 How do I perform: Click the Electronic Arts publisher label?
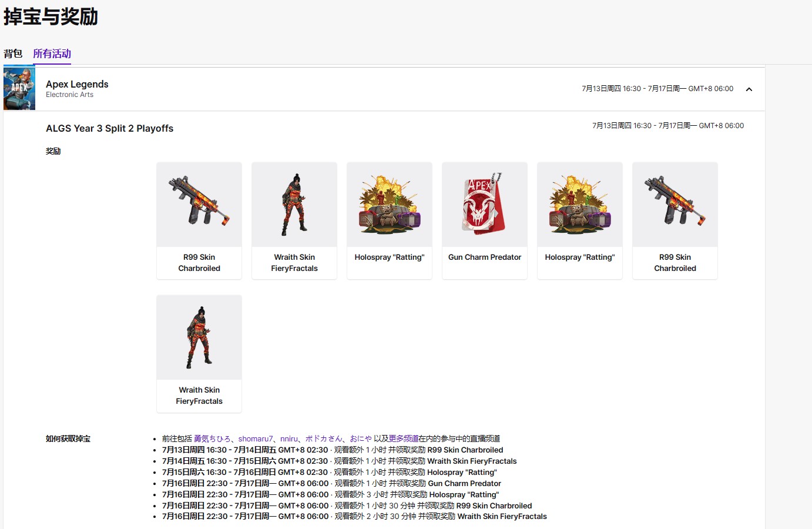click(x=69, y=94)
